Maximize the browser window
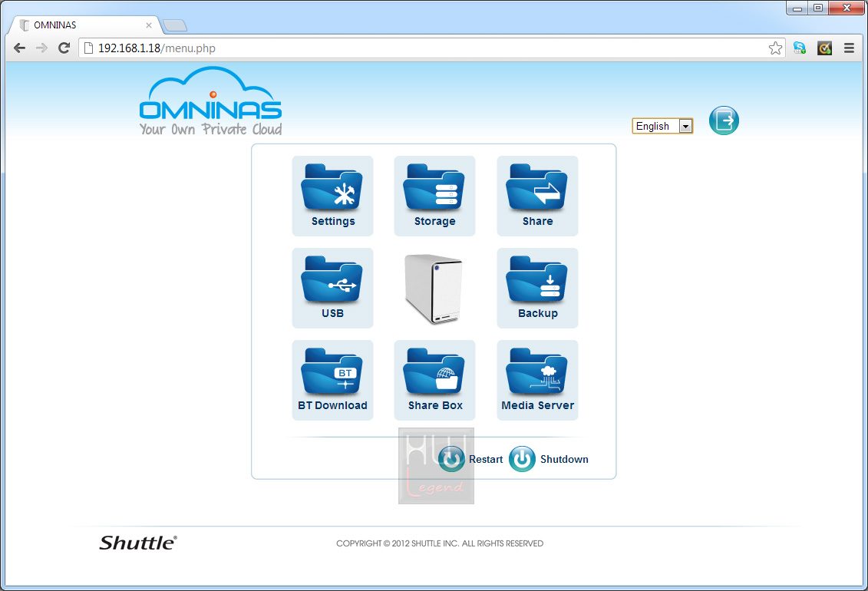868x591 pixels. [x=818, y=8]
